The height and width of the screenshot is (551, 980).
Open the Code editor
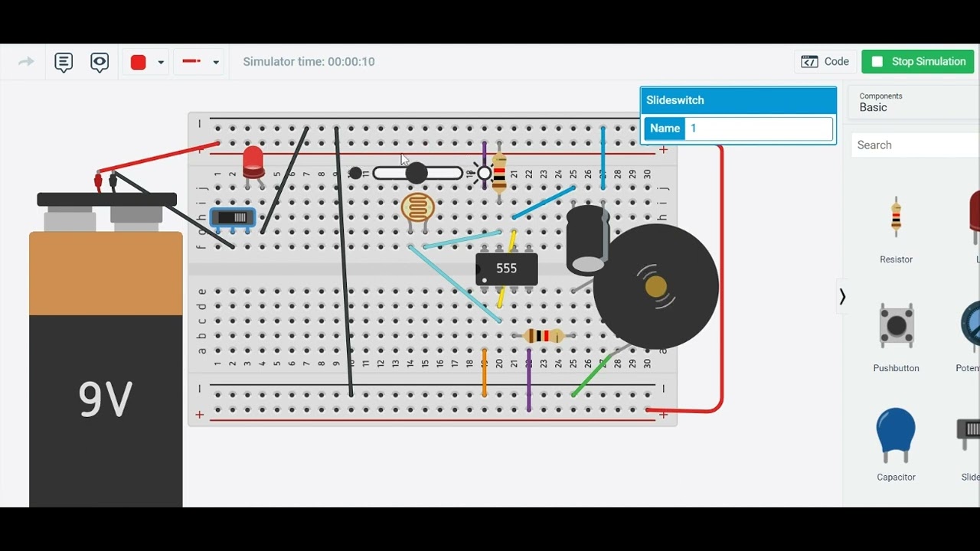pyautogui.click(x=825, y=62)
